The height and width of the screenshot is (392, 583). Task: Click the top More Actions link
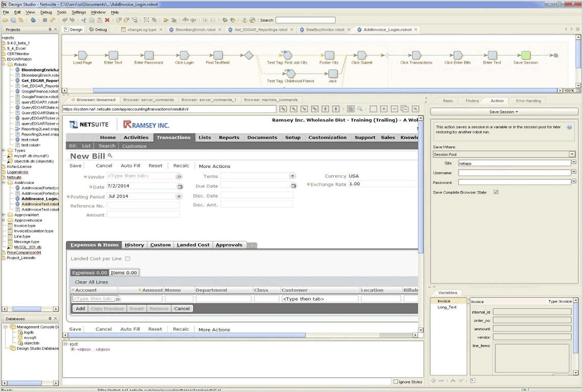tap(215, 166)
